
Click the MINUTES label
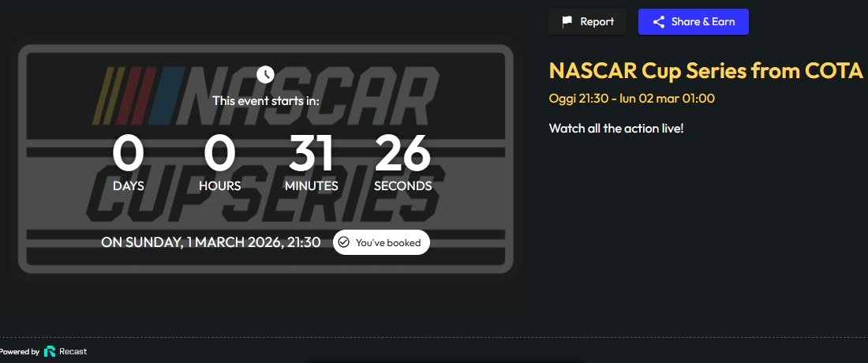pos(311,186)
